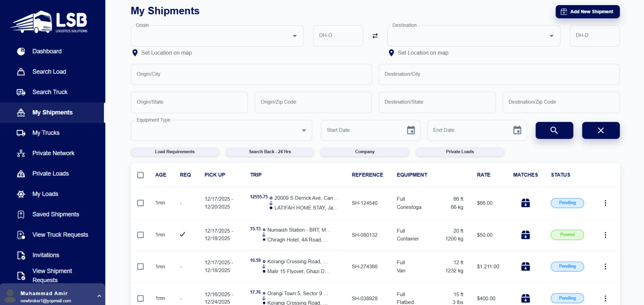Screen dimensions: 644x305
Task: Check the box for shipment SH-124540
Action: pyautogui.click(x=140, y=203)
